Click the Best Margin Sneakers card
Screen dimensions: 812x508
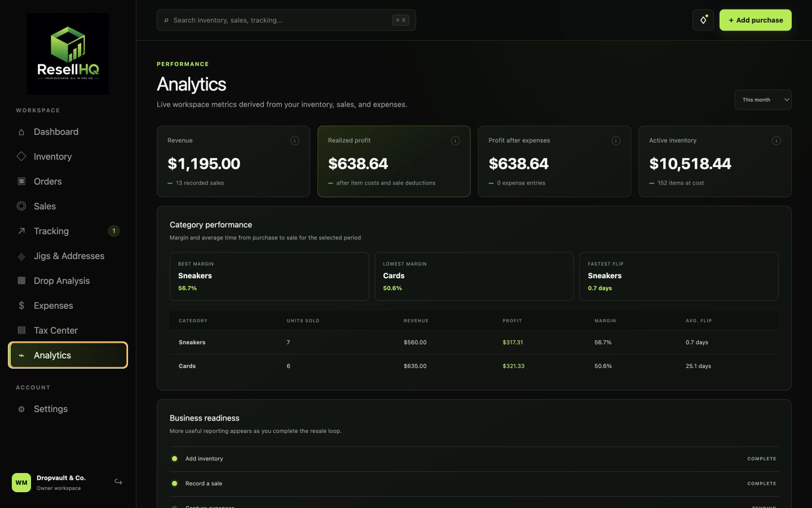point(269,277)
